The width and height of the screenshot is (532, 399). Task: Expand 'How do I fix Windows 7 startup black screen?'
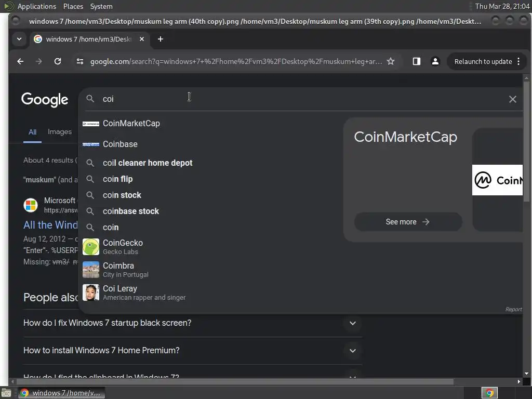point(192,323)
